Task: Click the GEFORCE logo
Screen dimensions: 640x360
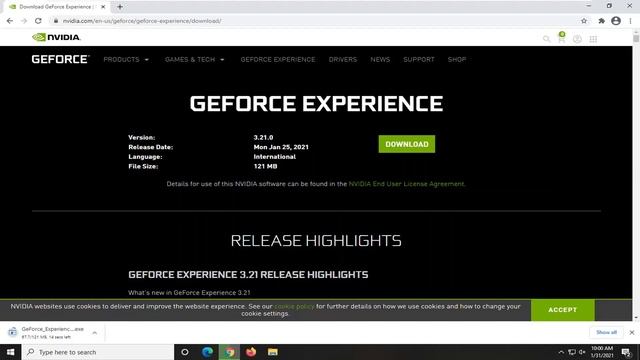Action: coord(60,59)
